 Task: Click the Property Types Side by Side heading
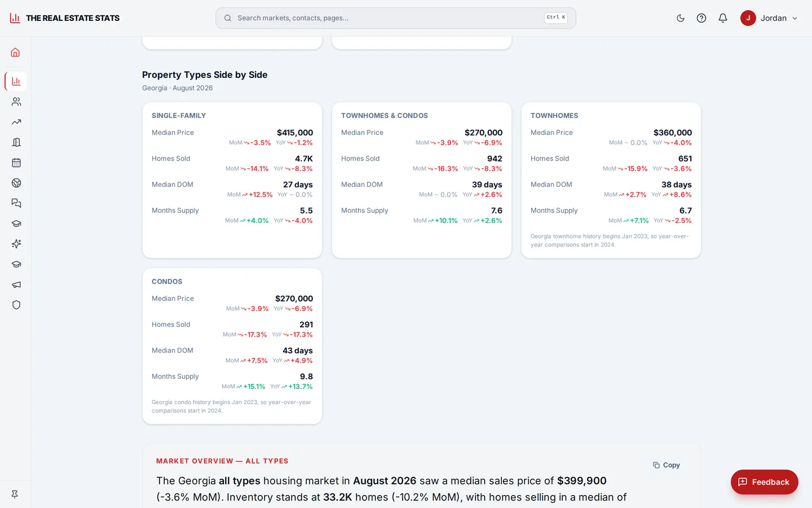pyautogui.click(x=205, y=75)
